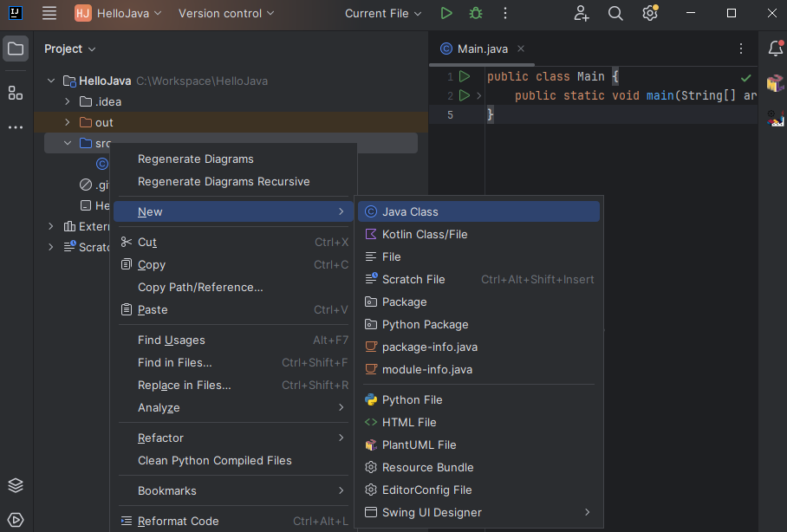
Task: Open More Actions next to the debug icon
Action: point(505,13)
